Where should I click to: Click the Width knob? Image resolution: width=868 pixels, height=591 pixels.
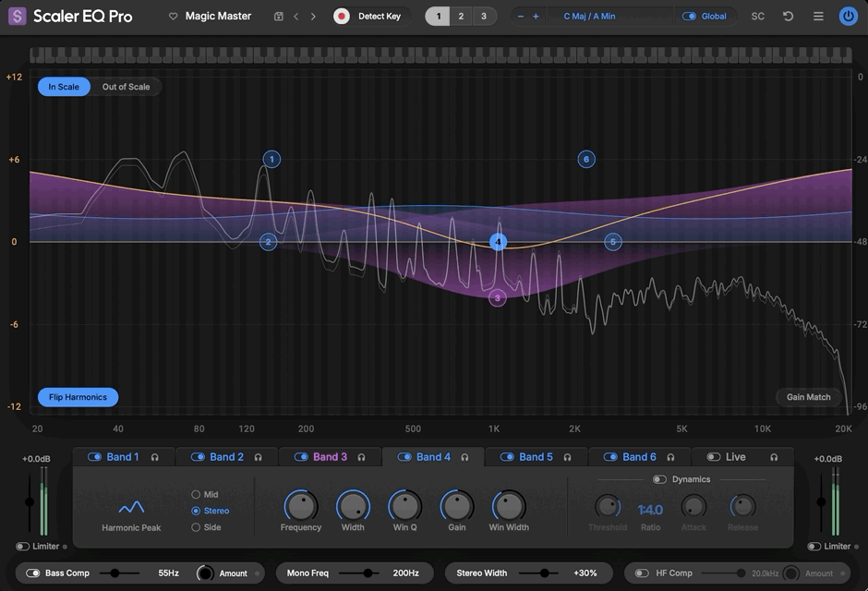click(x=353, y=506)
